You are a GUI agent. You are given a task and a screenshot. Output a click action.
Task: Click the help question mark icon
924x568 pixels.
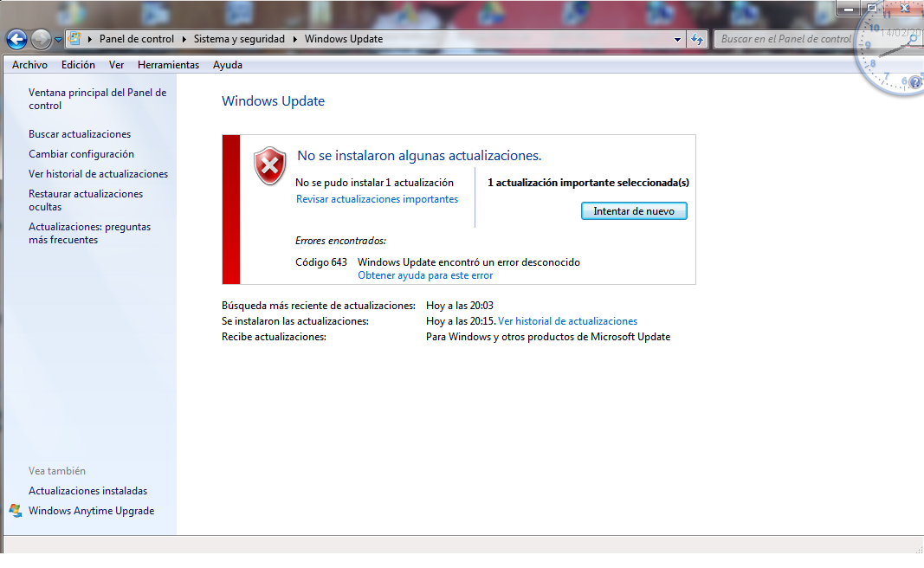(x=915, y=82)
